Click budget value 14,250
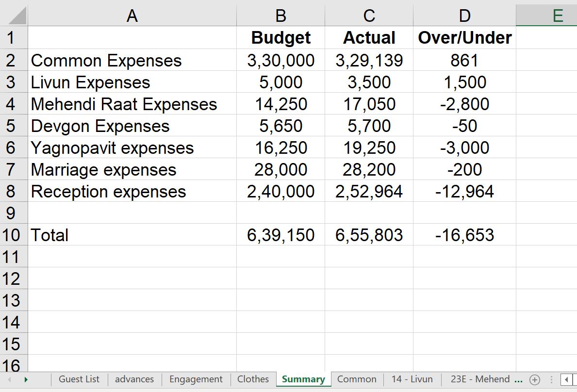Image resolution: width=577 pixels, height=392 pixels. 281,104
